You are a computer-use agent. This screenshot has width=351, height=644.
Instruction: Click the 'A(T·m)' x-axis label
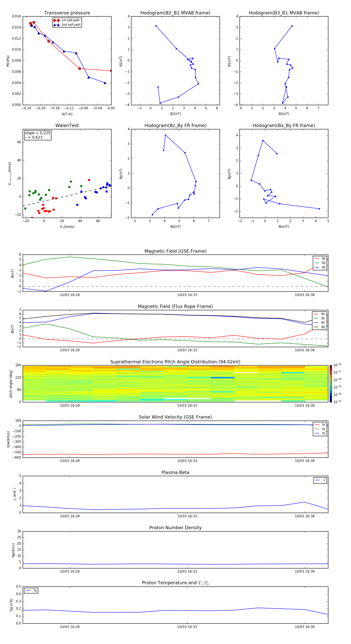tap(67, 114)
